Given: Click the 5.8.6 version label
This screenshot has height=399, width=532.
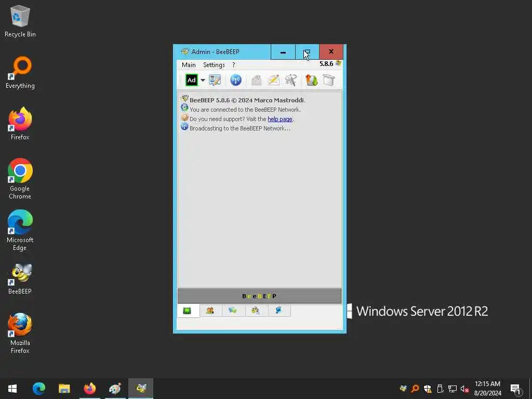Looking at the screenshot, I should click(x=326, y=64).
